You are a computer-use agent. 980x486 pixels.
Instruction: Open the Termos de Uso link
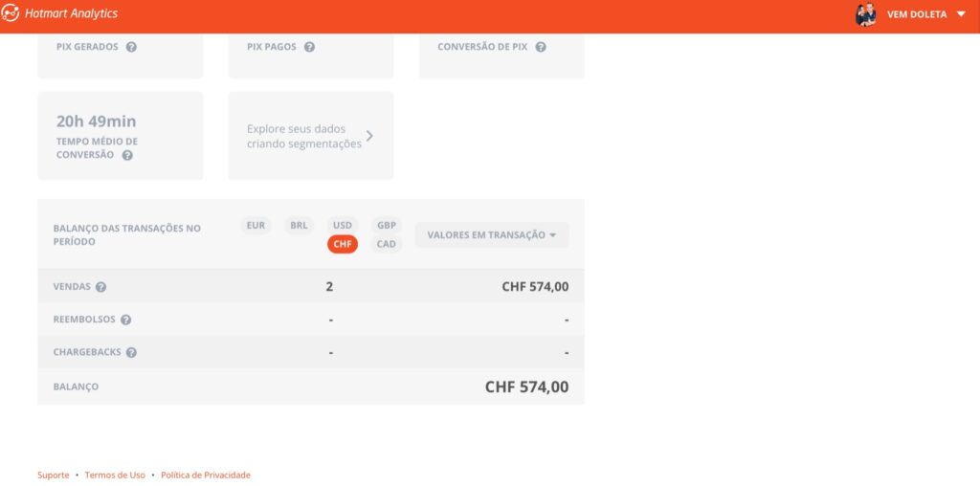pyautogui.click(x=115, y=475)
